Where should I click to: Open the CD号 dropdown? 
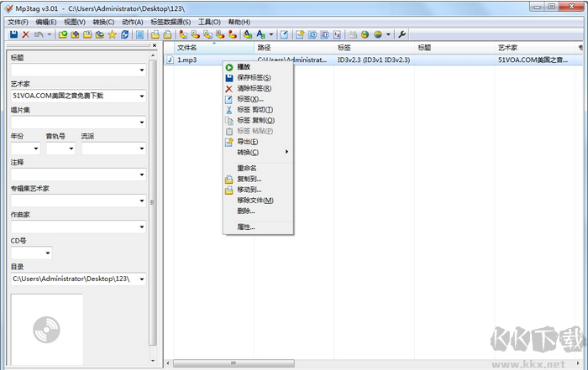click(x=47, y=253)
